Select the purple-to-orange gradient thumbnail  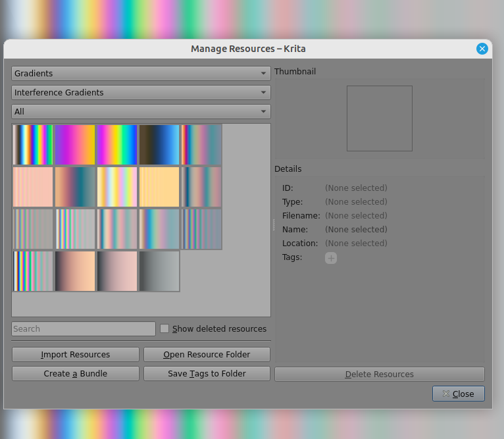(74, 145)
